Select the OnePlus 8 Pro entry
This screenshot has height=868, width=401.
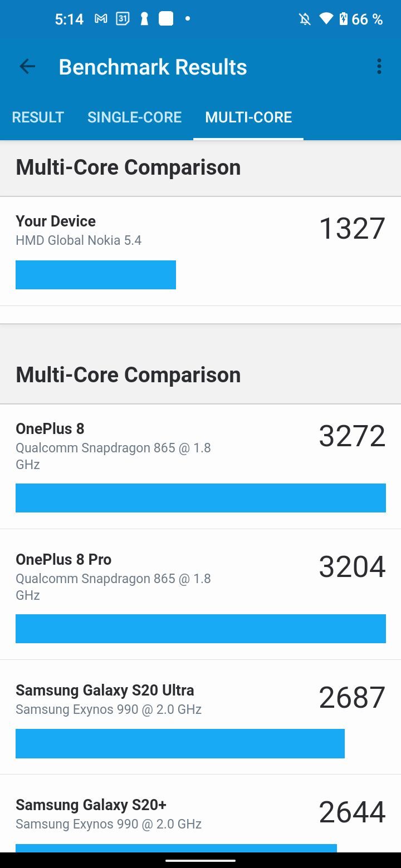click(200, 594)
